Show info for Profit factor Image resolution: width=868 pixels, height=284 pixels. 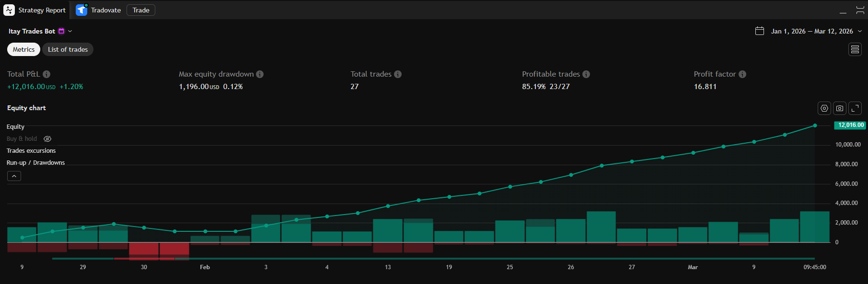(742, 74)
